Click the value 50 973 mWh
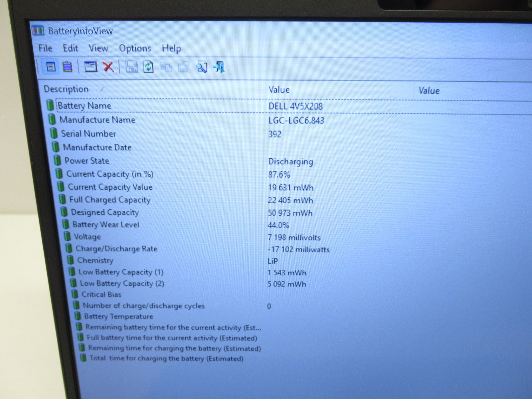Image resolution: width=532 pixels, height=399 pixels. point(290,213)
